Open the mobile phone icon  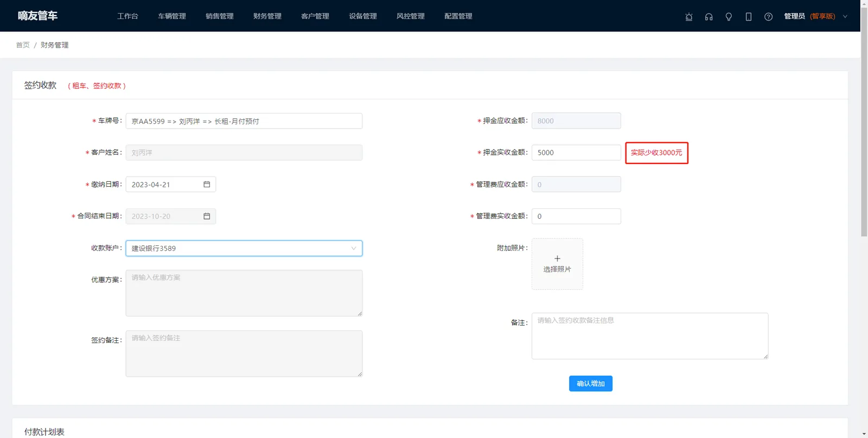pos(749,17)
